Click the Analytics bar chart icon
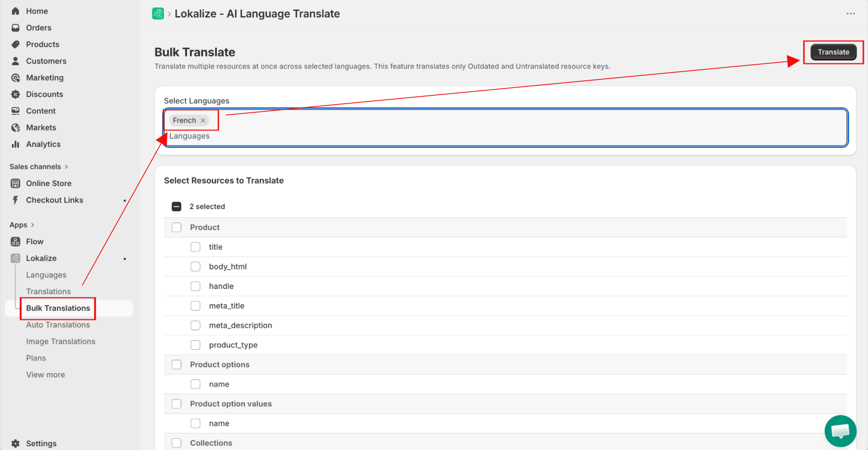The height and width of the screenshot is (450, 868). (x=15, y=144)
